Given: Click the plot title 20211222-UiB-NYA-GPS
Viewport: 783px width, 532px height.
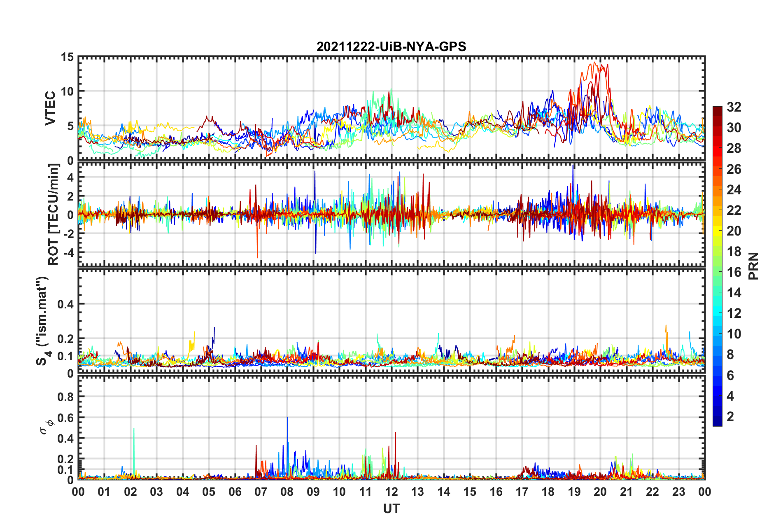Looking at the screenshot, I should (x=391, y=47).
